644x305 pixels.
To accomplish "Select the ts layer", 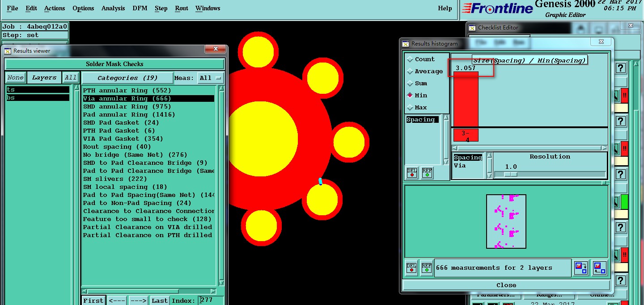I will 38,90.
